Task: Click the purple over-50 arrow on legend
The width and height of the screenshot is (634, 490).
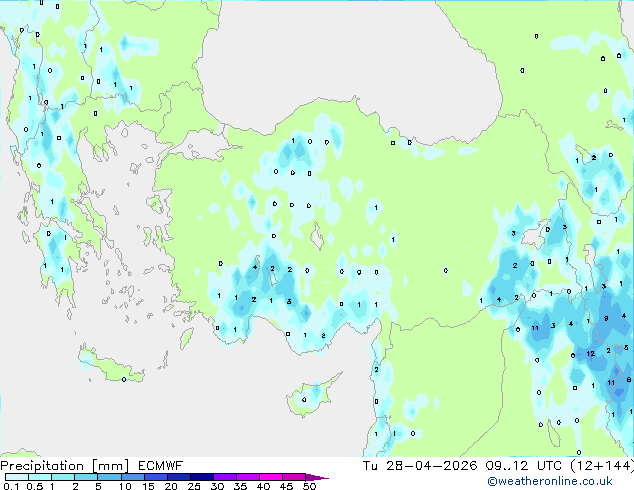Action: click(317, 477)
